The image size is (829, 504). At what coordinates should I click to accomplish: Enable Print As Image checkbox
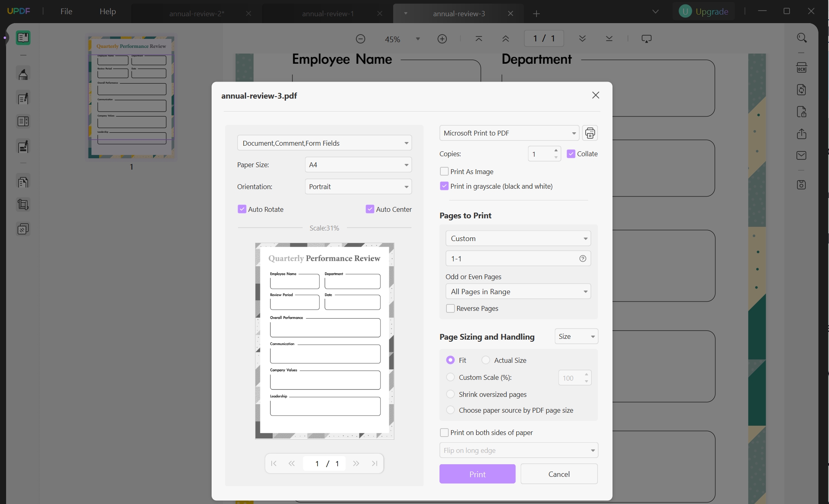point(444,172)
